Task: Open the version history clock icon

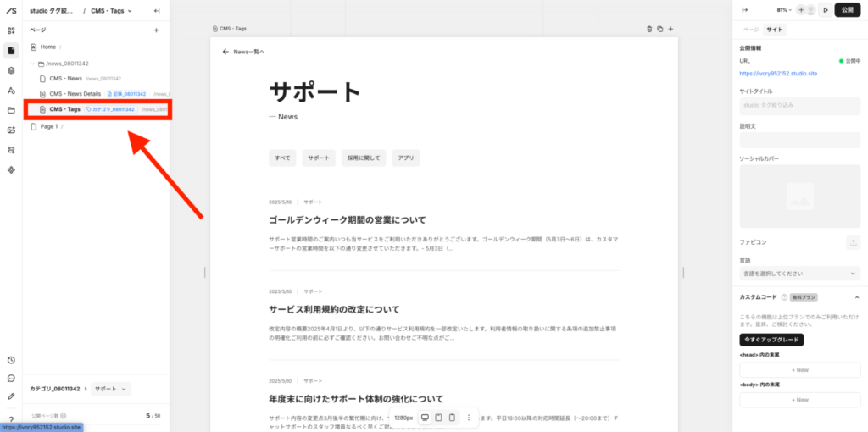Action: point(11,360)
